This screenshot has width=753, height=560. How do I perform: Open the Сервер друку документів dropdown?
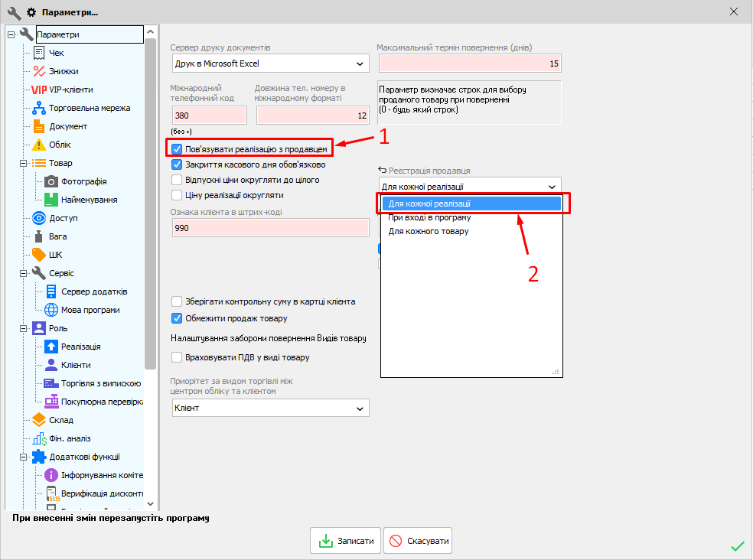click(270, 63)
